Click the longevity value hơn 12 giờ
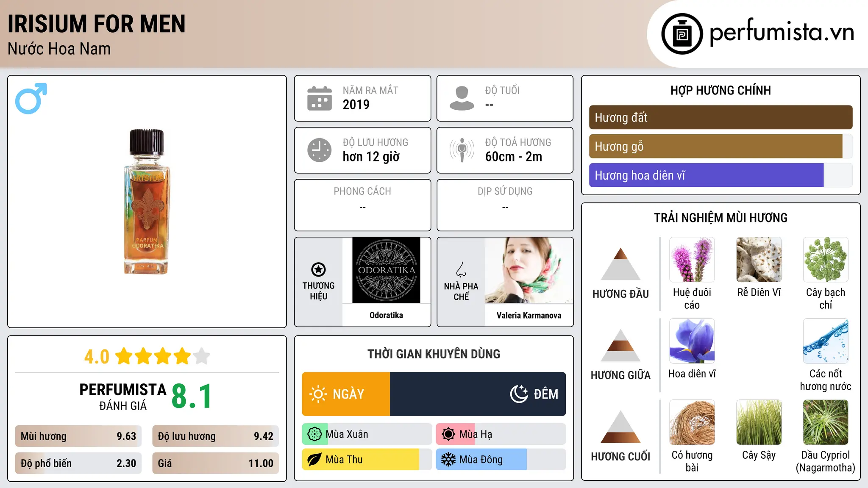 [x=371, y=157]
